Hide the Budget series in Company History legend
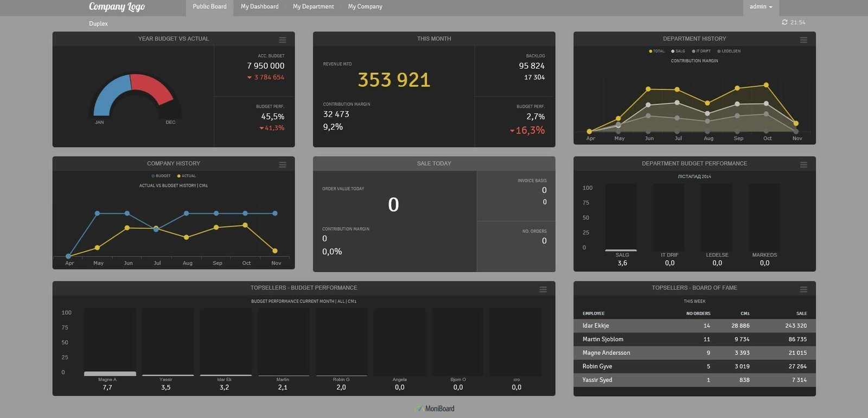This screenshot has height=418, width=868. click(x=161, y=176)
